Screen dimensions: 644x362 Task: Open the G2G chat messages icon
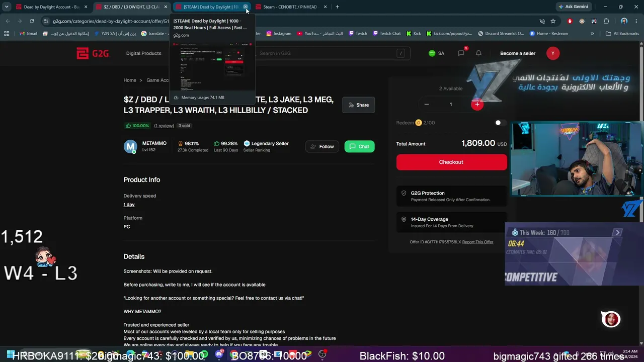461,53
